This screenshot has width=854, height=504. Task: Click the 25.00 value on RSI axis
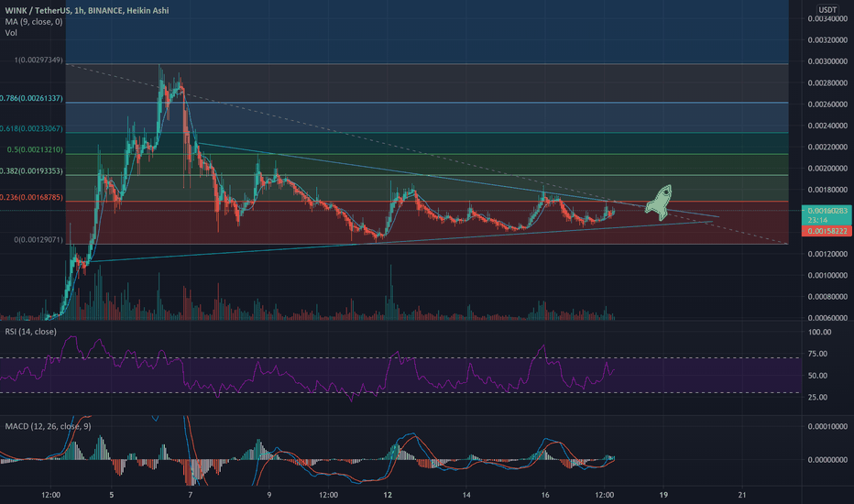[x=818, y=397]
